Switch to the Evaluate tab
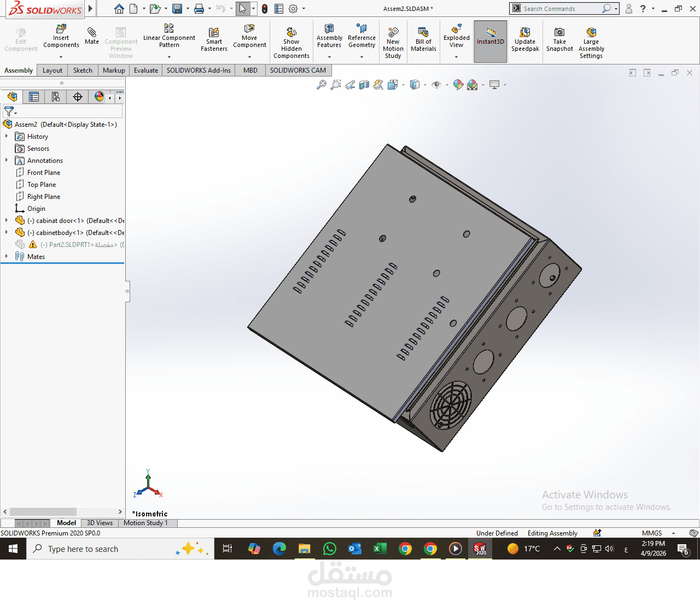The height and width of the screenshot is (612, 700). 146,70
